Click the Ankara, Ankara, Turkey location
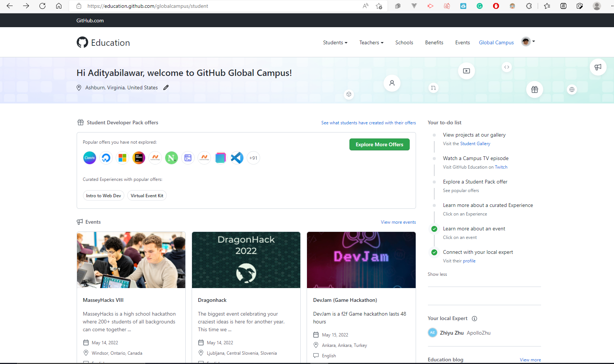The width and height of the screenshot is (614, 364). tap(344, 345)
